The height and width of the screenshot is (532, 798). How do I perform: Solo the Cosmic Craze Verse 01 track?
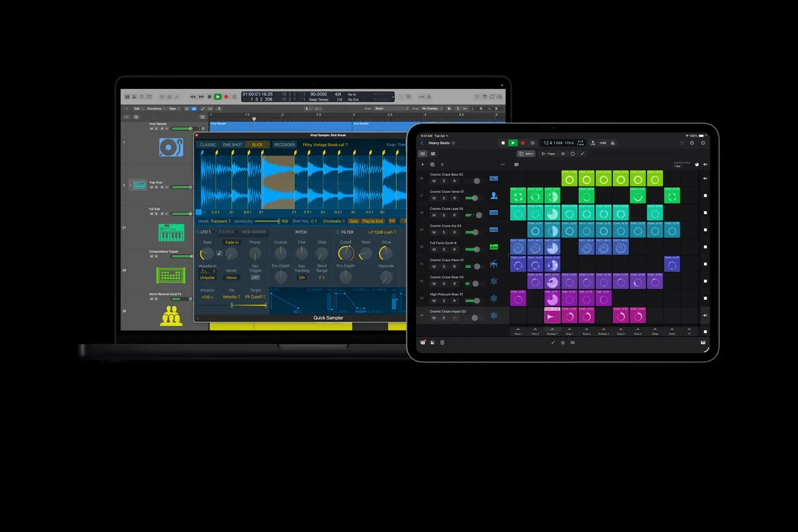click(x=444, y=198)
